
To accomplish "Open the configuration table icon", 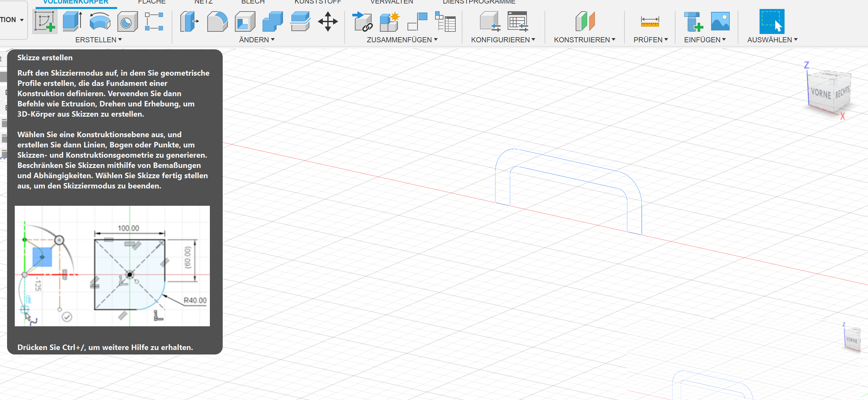I will [518, 21].
